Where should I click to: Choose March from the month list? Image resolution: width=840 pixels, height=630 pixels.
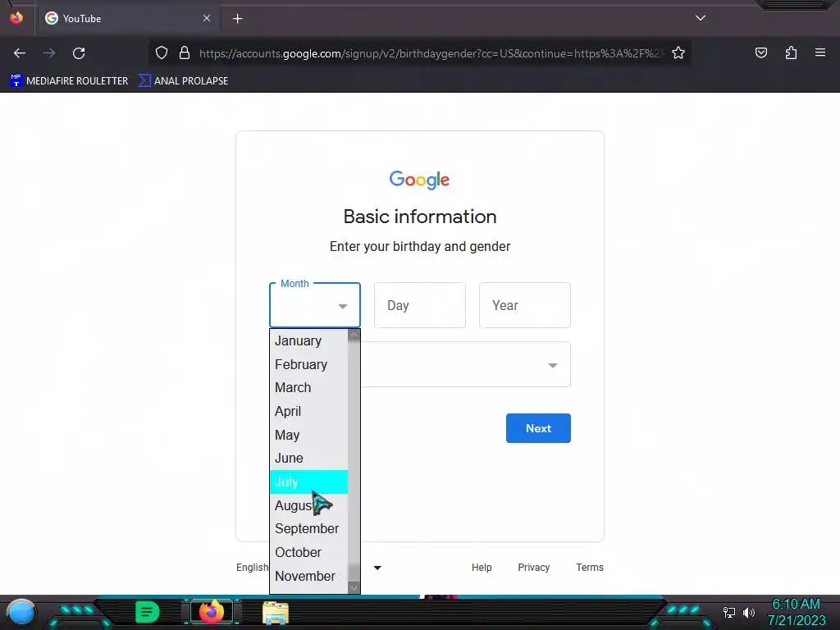pos(308,387)
